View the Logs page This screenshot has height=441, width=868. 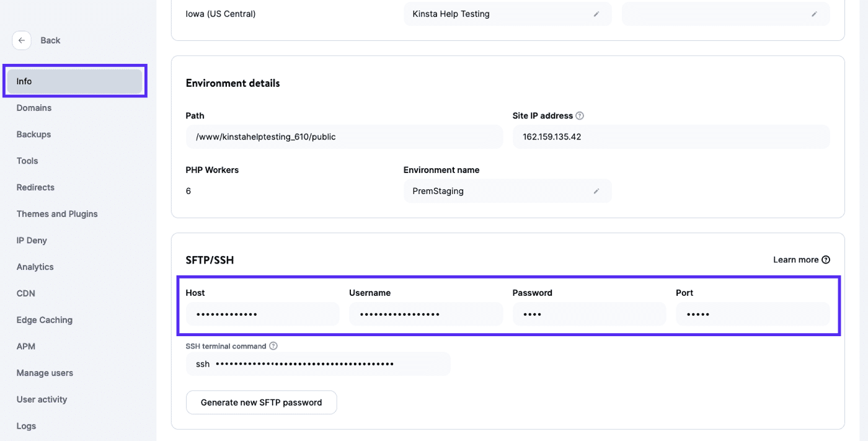point(26,425)
